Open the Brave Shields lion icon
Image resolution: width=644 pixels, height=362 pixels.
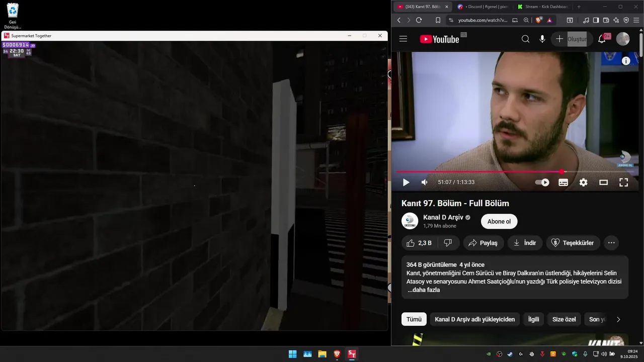tap(539, 20)
